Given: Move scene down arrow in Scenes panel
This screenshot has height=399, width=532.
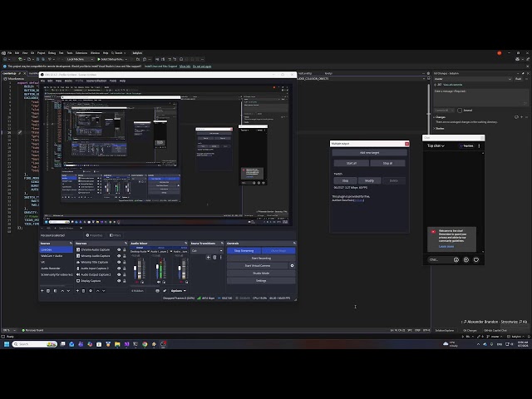Looking at the screenshot, I should coord(68,291).
